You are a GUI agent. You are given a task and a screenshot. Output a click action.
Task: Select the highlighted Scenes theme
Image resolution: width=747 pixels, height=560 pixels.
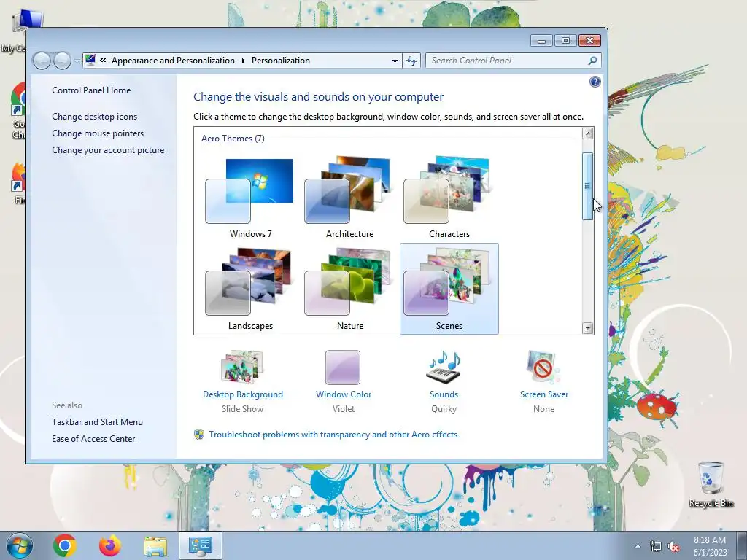449,289
